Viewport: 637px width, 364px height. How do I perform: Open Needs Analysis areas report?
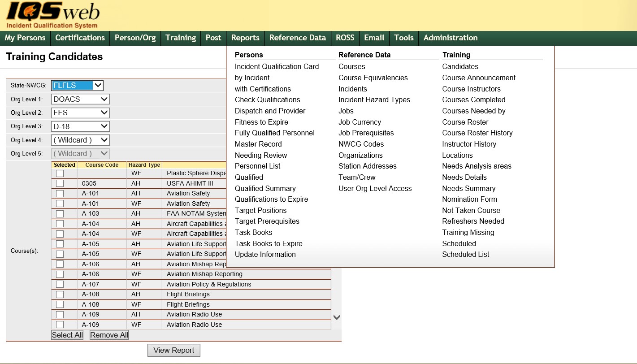coord(477,166)
